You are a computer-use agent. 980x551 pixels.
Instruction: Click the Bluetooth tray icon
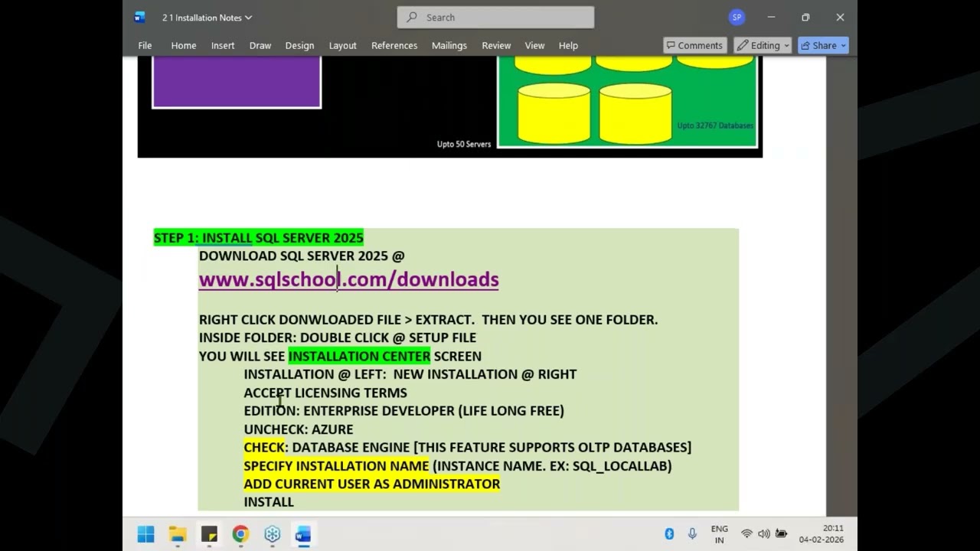(x=669, y=534)
